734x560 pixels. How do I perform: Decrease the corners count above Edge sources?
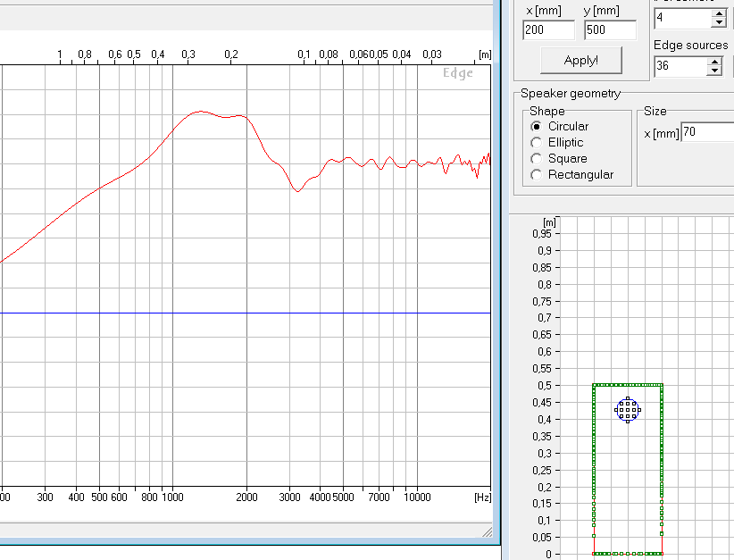[719, 22]
